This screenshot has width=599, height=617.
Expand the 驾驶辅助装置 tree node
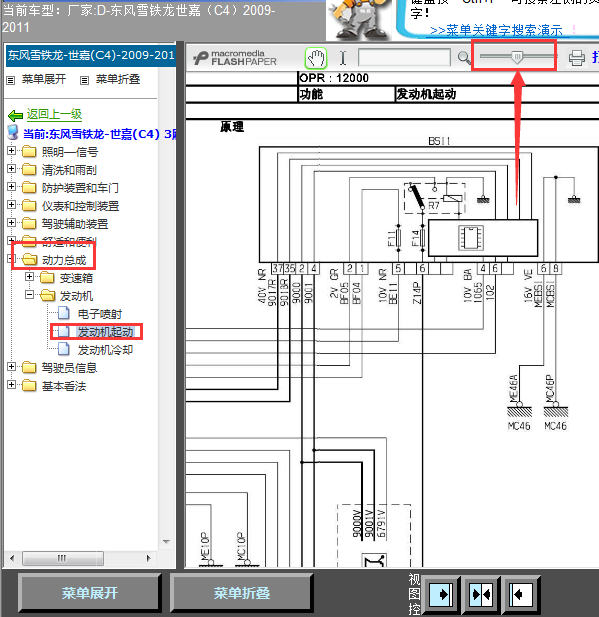click(11, 223)
